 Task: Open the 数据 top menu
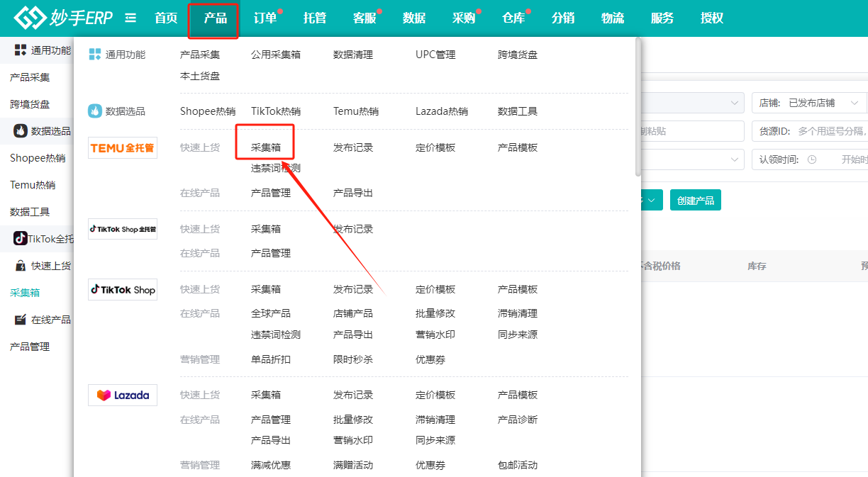tap(414, 18)
